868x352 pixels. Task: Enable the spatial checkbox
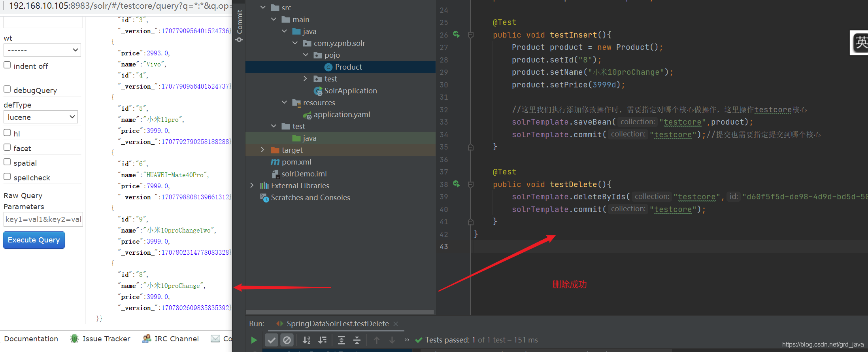(x=7, y=162)
